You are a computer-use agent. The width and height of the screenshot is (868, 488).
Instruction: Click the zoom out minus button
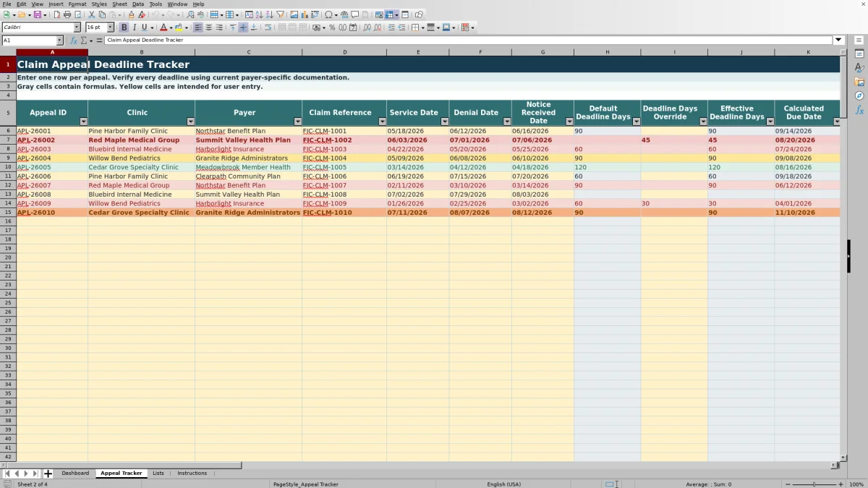(788, 484)
